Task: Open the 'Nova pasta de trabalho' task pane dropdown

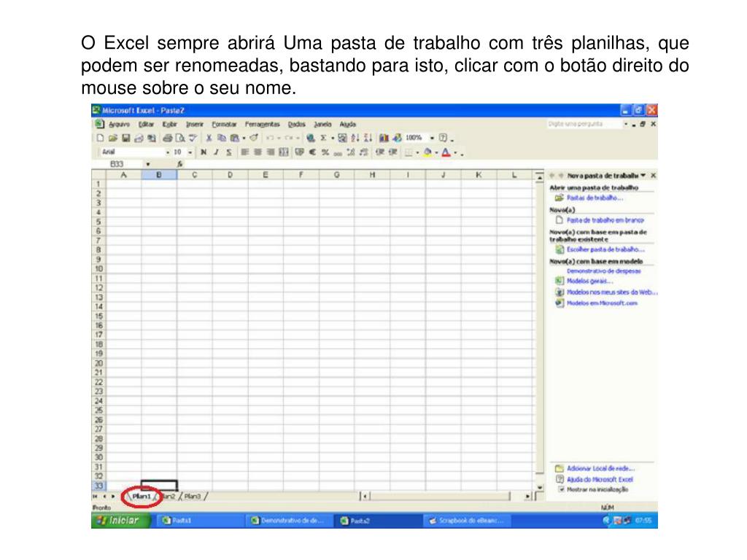Action: tap(643, 175)
